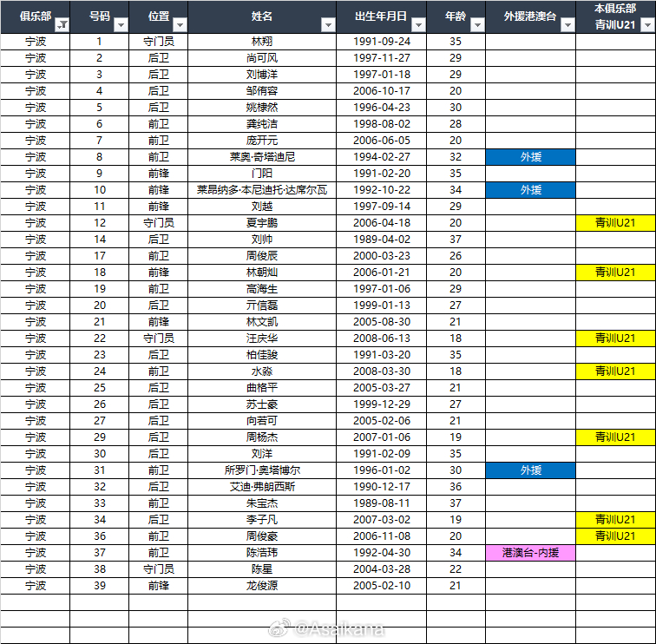The image size is (656, 644).
Task: Click the 姓名 header cell
Action: [x=262, y=16]
